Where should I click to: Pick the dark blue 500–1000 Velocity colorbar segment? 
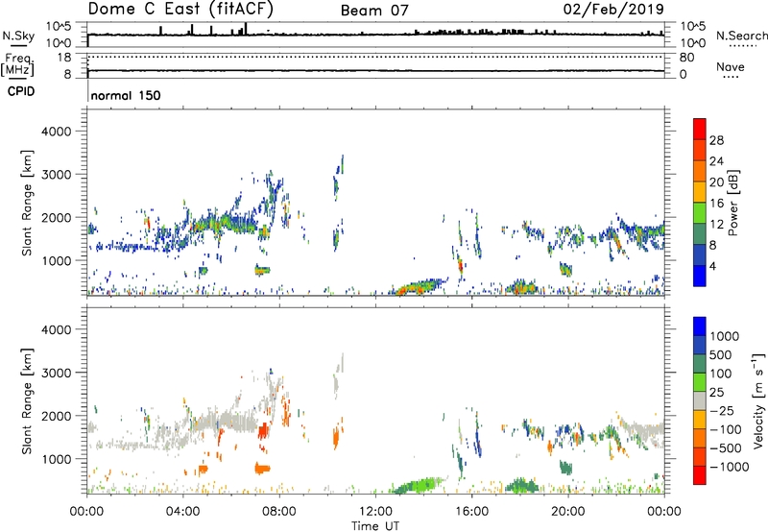click(x=700, y=346)
